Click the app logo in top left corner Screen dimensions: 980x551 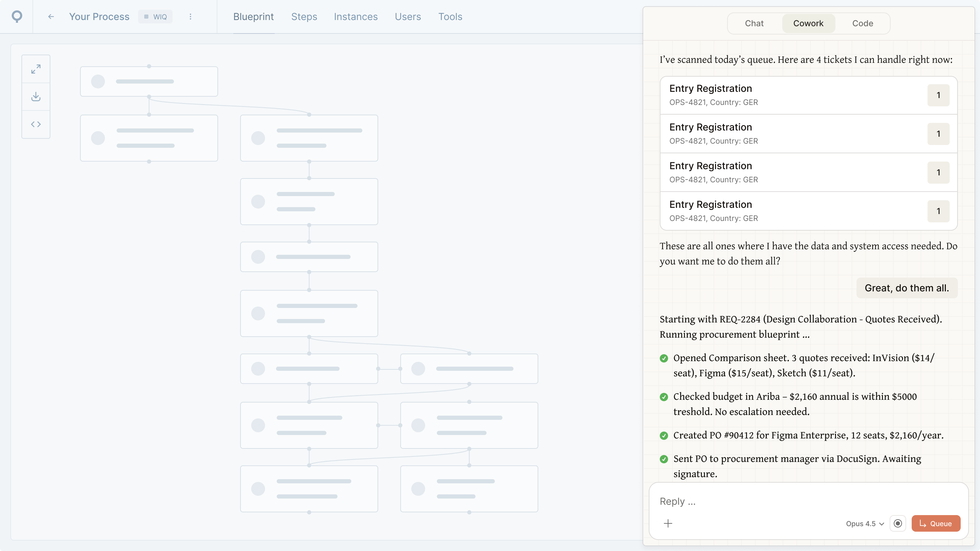tap(17, 16)
